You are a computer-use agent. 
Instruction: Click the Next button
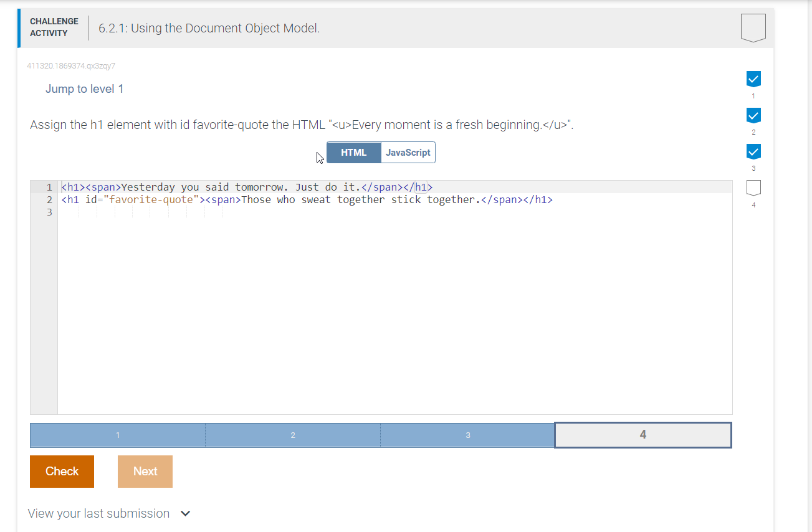[145, 472]
